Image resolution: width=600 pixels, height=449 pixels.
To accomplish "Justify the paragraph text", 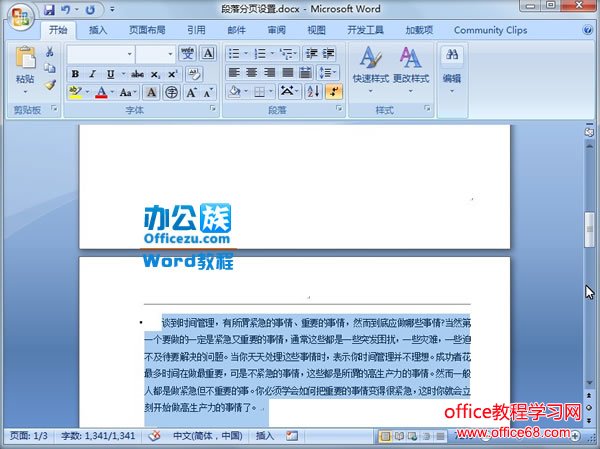I will pos(287,72).
